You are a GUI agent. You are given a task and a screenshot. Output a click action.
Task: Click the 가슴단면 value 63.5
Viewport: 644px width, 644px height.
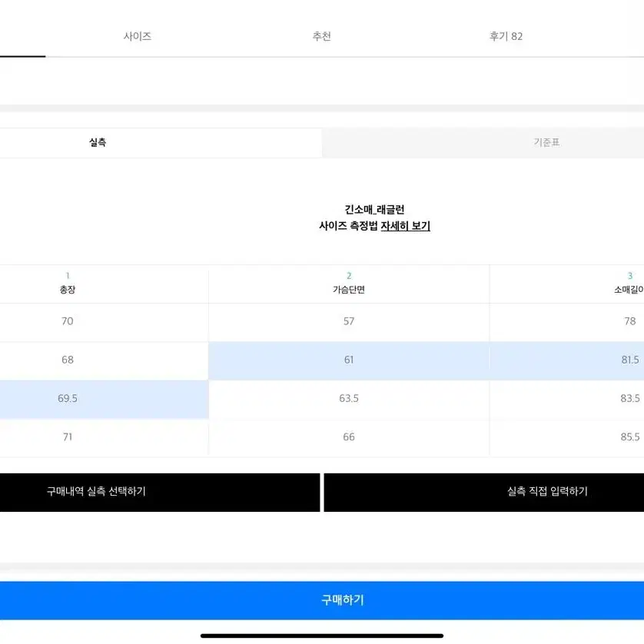pyautogui.click(x=349, y=398)
